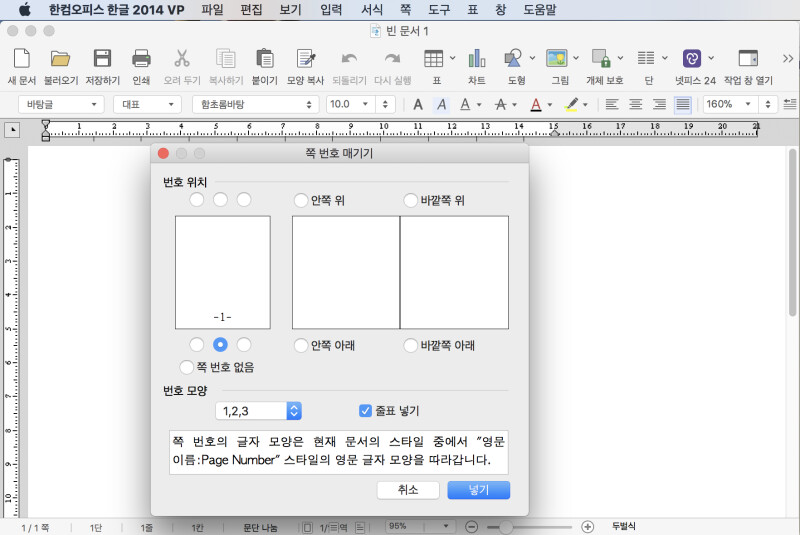The image size is (800, 535).
Task: Open the 도구 menu
Action: (x=438, y=10)
